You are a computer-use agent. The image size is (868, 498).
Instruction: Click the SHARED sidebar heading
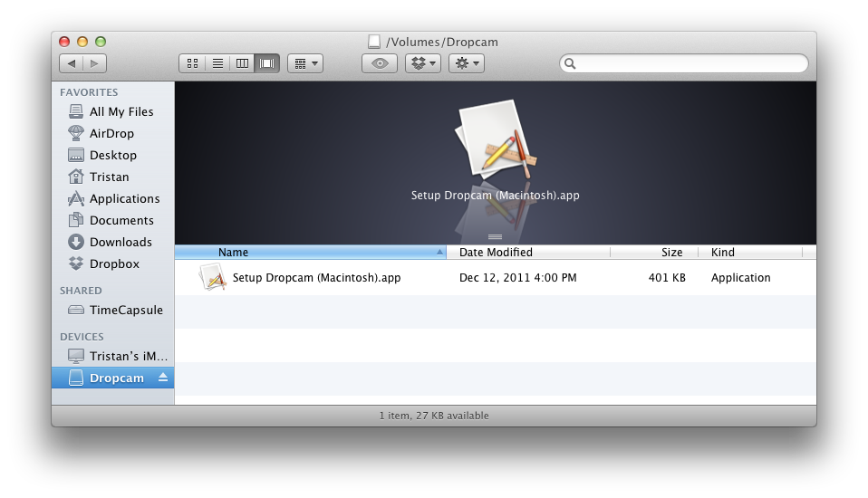[x=81, y=291]
